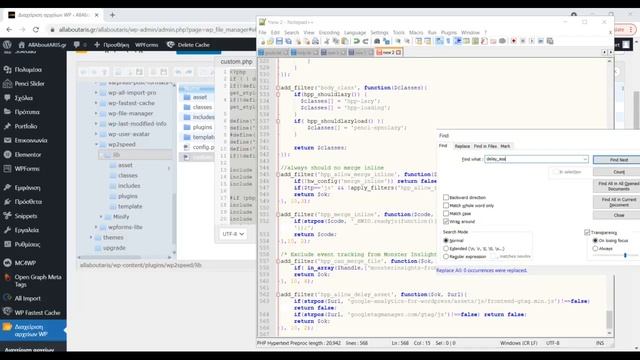The width and height of the screenshot is (640, 360).
Task: Click the Zoom In icon in Notepad++ toolbar
Action: (399, 41)
